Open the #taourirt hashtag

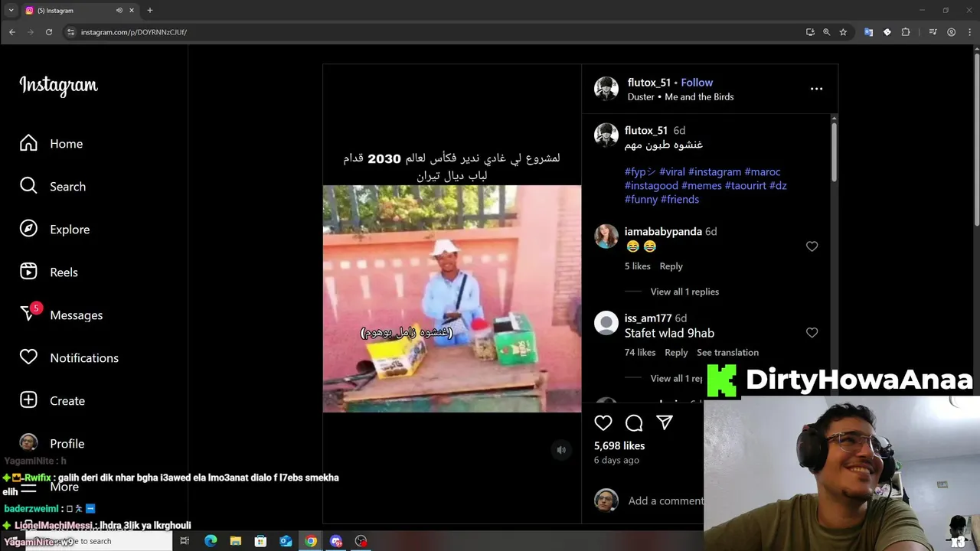tap(746, 186)
